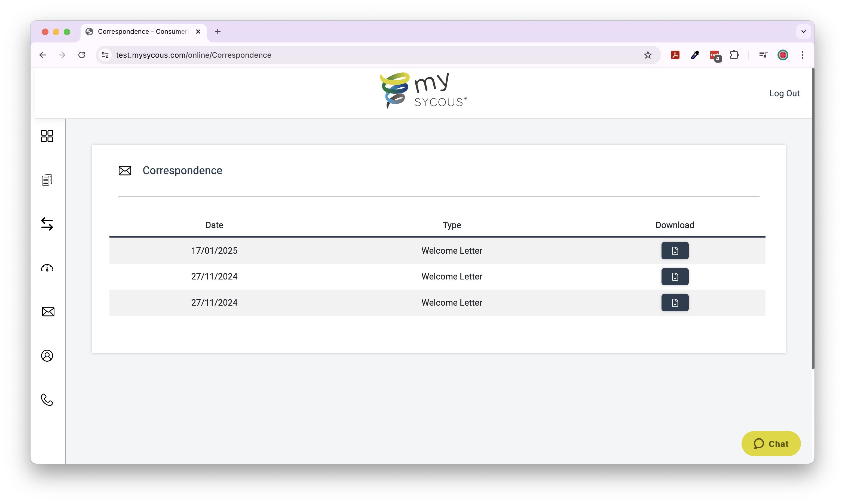845x504 pixels.
Task: Open the browser Extensions puzzle icon
Action: click(734, 55)
